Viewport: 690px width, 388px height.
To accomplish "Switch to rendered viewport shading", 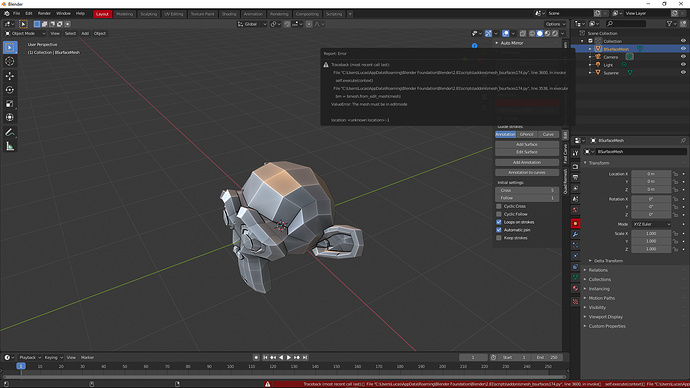I will [x=555, y=33].
